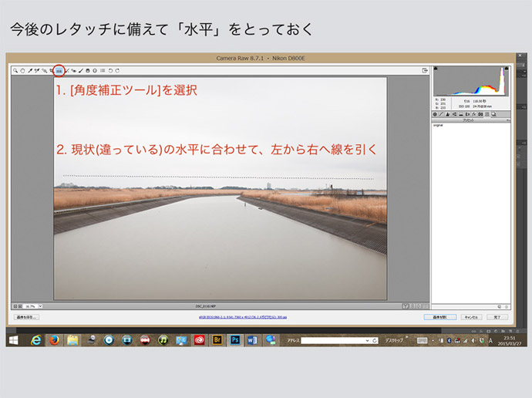Open Camera Raw preferences dialog icon
532x398 pixels.
click(x=103, y=70)
